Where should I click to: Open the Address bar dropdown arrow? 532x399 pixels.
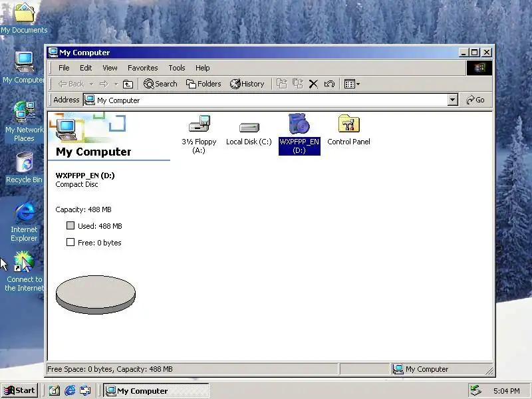(x=452, y=100)
